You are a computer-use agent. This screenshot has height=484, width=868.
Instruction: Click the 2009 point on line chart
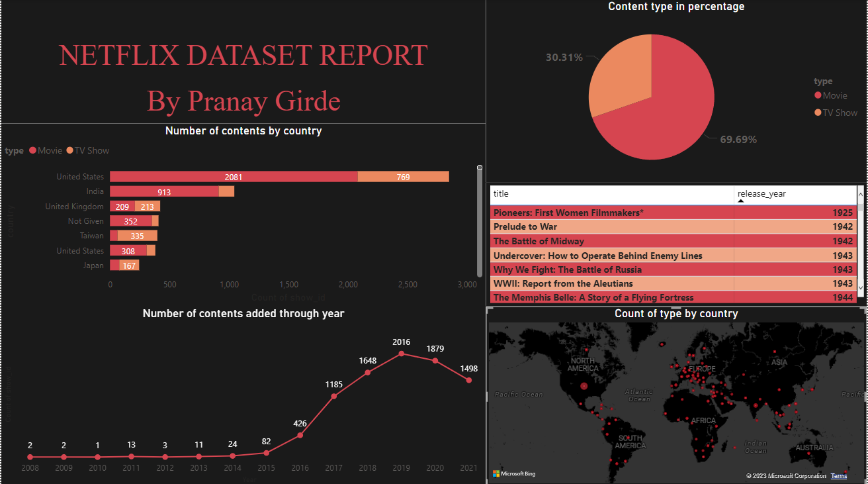coord(64,457)
